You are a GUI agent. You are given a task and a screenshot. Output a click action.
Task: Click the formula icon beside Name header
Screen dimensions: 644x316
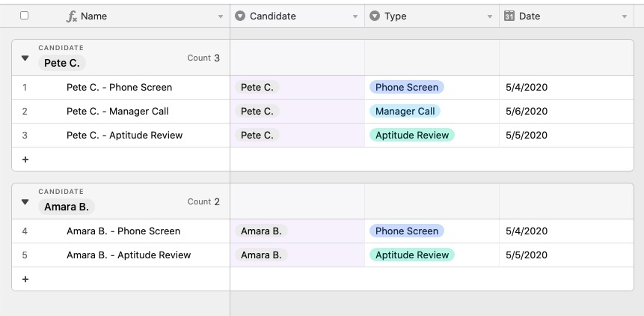(x=72, y=16)
